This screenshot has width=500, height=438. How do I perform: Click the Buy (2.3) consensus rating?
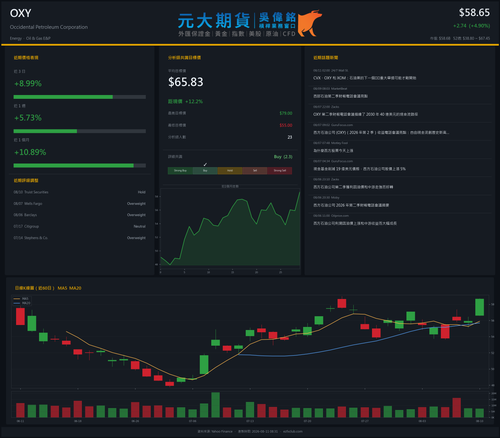click(x=283, y=157)
